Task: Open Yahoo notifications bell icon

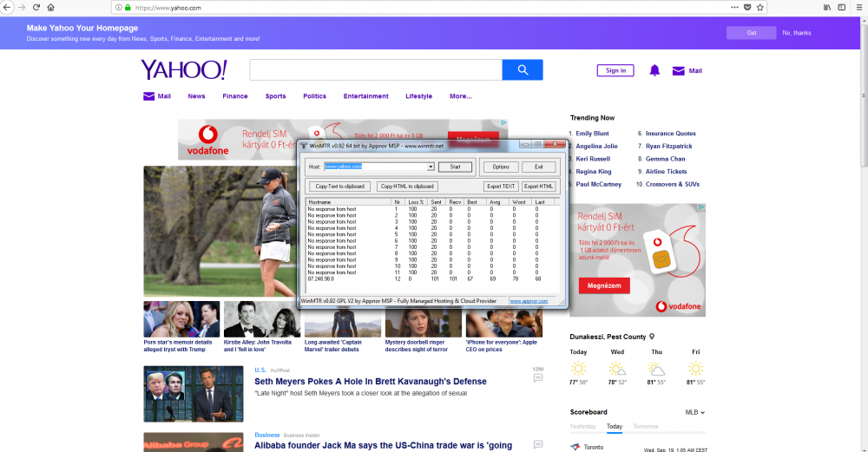Action: tap(654, 70)
